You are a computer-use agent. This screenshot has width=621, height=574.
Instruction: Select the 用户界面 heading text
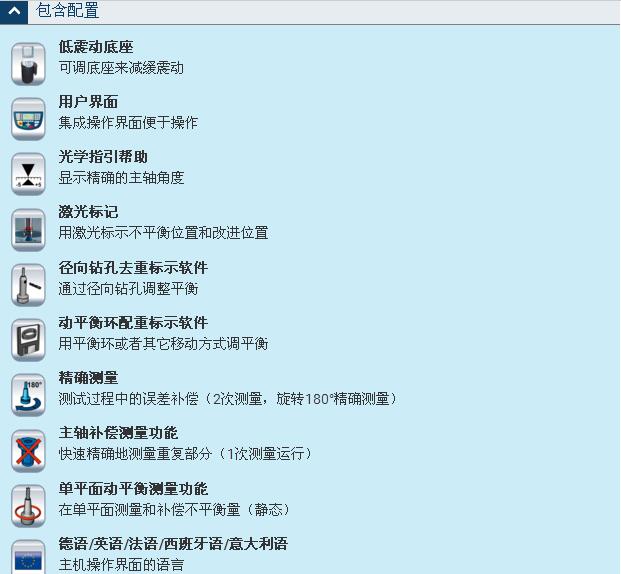(88, 102)
